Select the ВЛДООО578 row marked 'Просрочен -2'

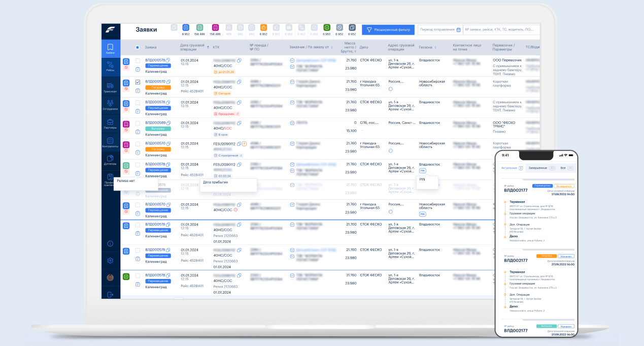[138, 102]
